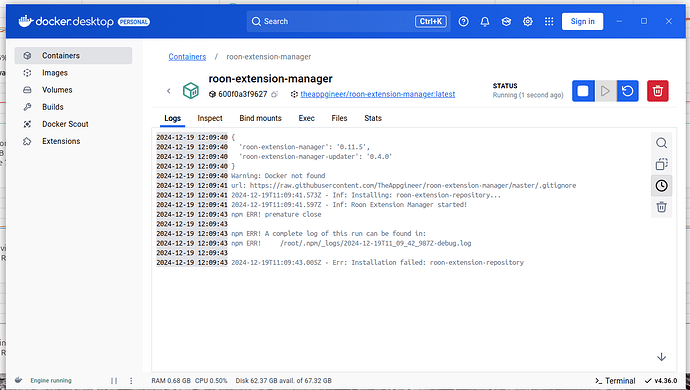Open the Exec tab
This screenshot has width=690, height=390.
pos(306,118)
